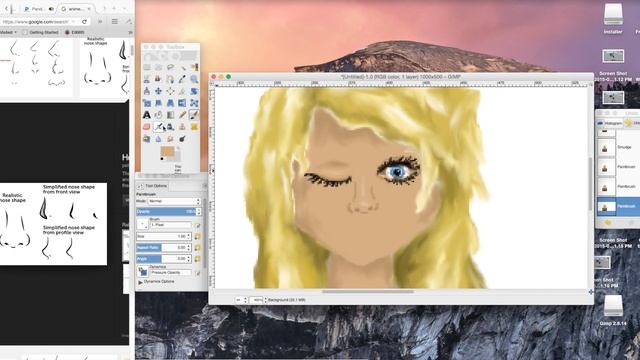This screenshot has height=360, width=640.
Task: Click the Size stepper arrows
Action: coord(189,236)
